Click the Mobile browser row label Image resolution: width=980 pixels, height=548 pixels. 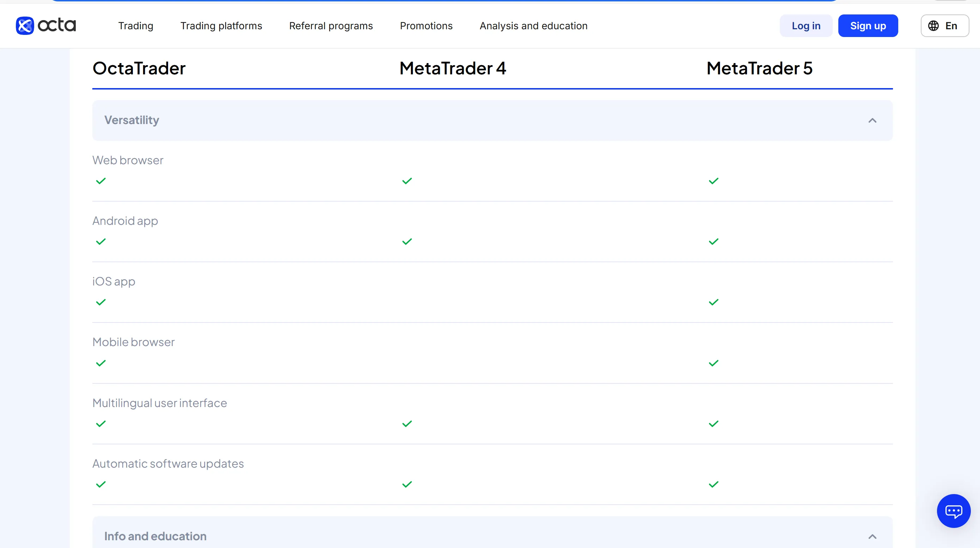[134, 342]
